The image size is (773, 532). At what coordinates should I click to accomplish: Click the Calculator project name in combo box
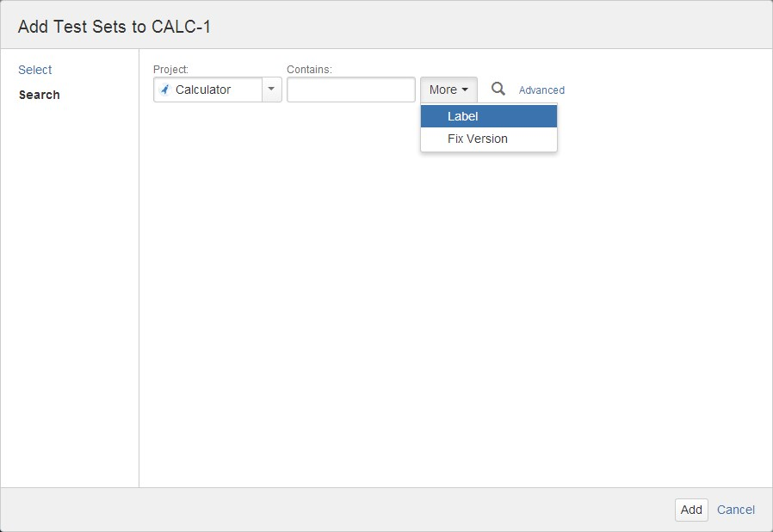(x=203, y=90)
